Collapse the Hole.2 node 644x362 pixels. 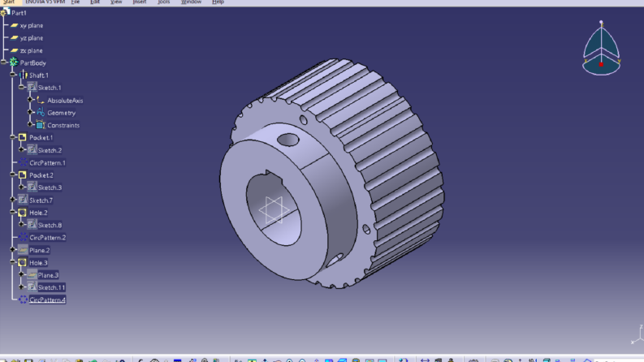(x=13, y=212)
